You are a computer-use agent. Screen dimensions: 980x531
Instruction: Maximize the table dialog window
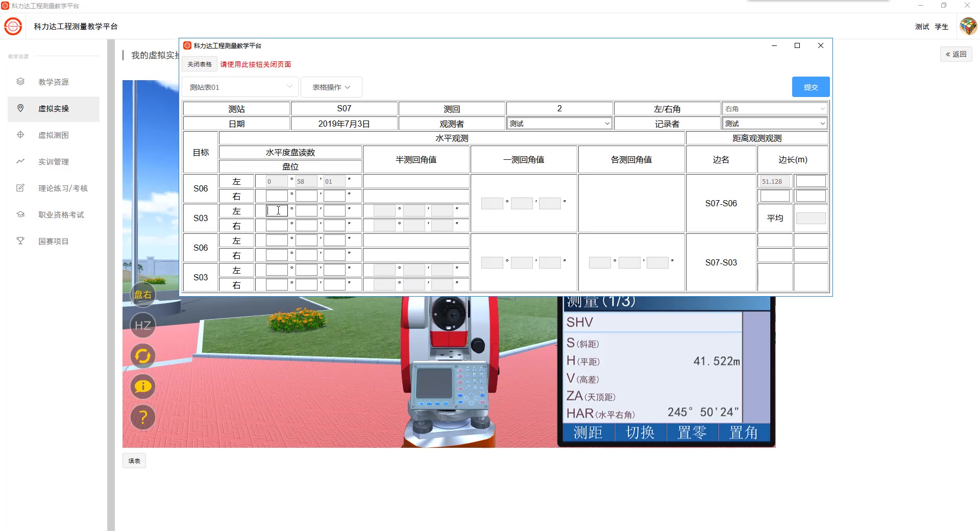[797, 45]
